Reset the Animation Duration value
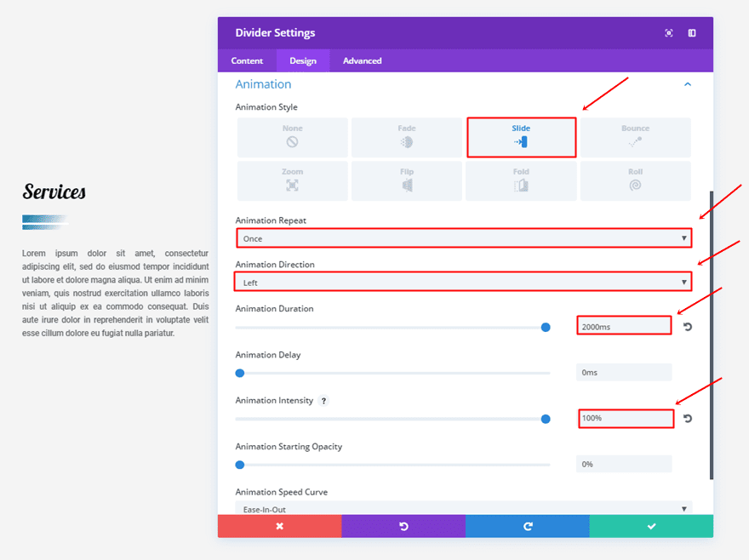 click(x=687, y=327)
